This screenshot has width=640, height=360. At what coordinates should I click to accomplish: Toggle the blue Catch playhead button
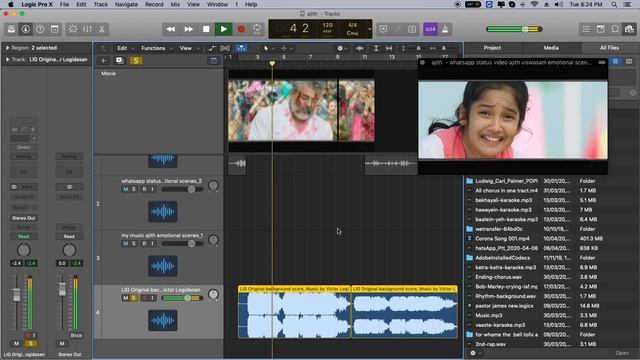point(242,48)
